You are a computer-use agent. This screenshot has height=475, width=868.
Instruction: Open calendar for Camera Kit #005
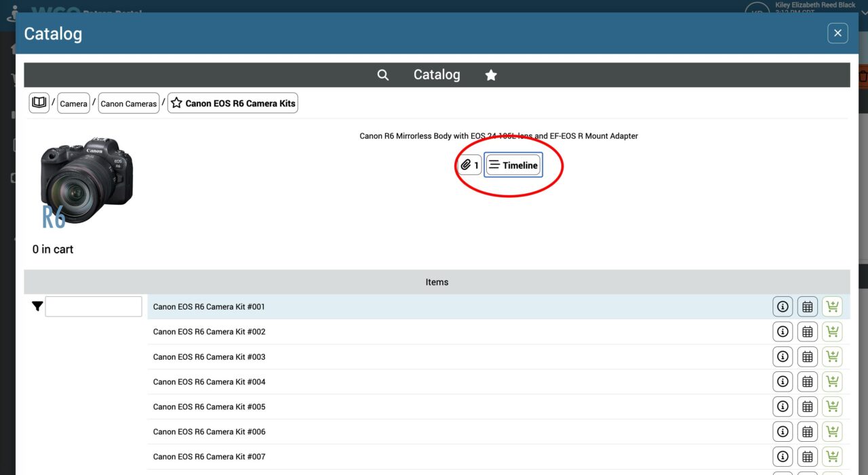coord(807,407)
